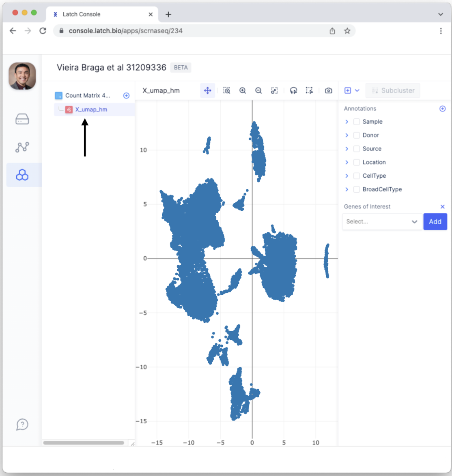452x476 pixels.
Task: Add a new annotation with plus icon
Action: pos(443,109)
